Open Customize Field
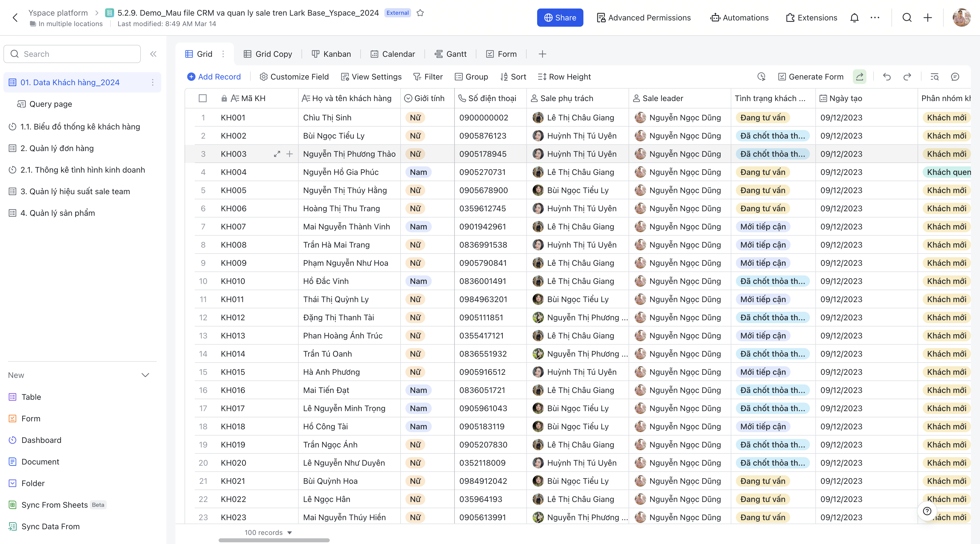The width and height of the screenshot is (980, 544). pyautogui.click(x=294, y=77)
